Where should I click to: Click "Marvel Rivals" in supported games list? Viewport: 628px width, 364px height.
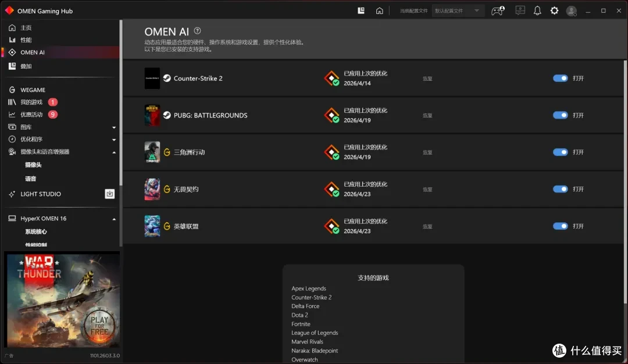tap(307, 341)
